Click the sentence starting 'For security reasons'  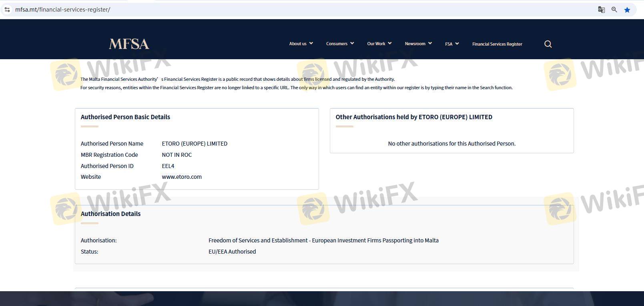click(297, 88)
